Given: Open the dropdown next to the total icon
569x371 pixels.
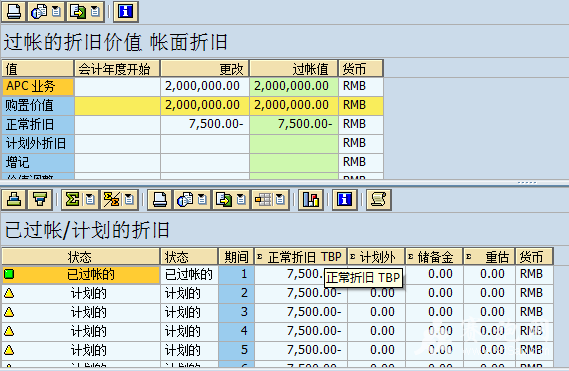Looking at the screenshot, I should 91,200.
